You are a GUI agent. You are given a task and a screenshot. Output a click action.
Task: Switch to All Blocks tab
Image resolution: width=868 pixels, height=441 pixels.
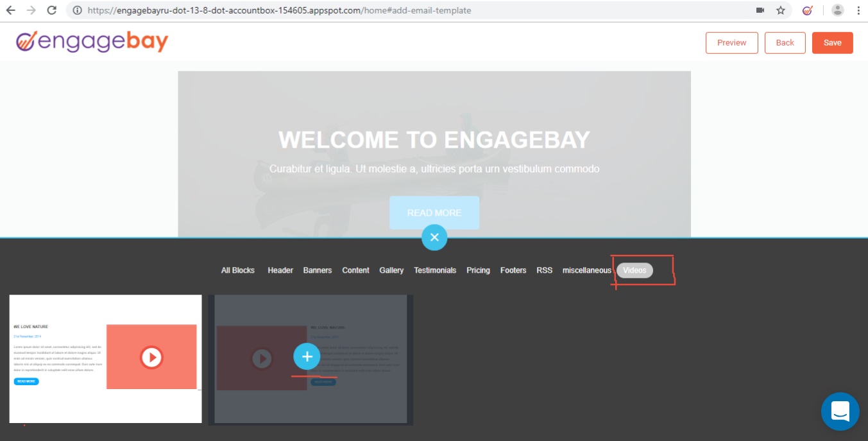(238, 270)
